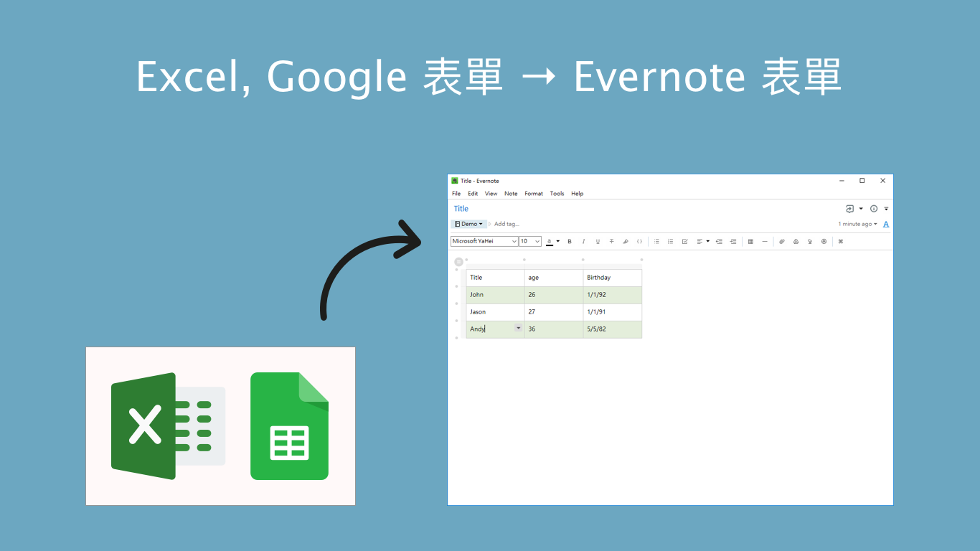Attach a file with the paperclip icon
The height and width of the screenshot is (551, 980).
(x=782, y=242)
